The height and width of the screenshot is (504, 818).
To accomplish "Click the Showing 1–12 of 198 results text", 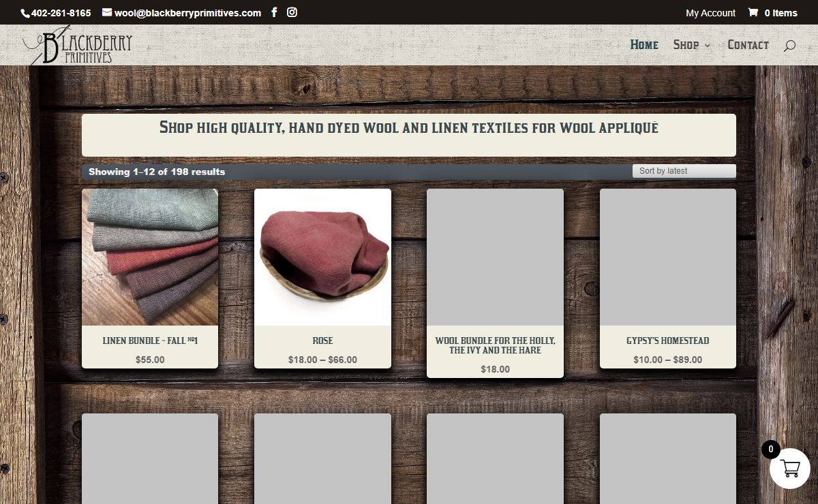I will click(157, 172).
